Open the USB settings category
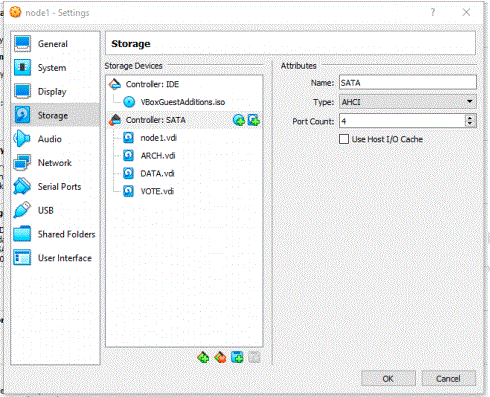Screen dimensions: 490x397 pos(55,210)
